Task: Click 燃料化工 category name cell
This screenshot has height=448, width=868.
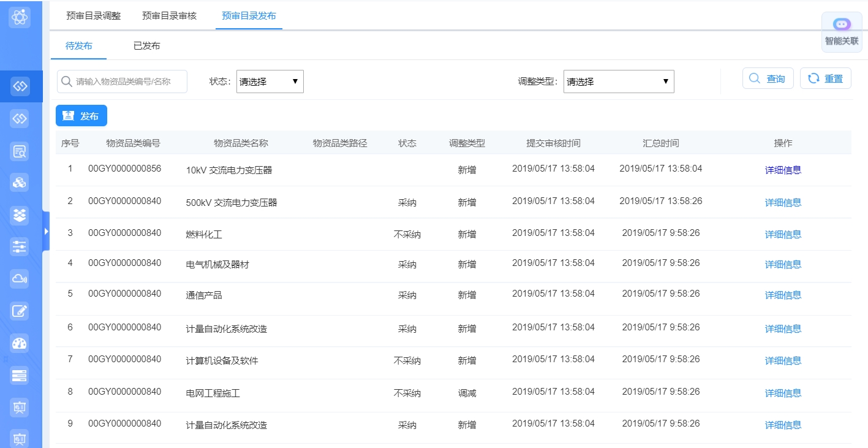Action: (x=203, y=234)
